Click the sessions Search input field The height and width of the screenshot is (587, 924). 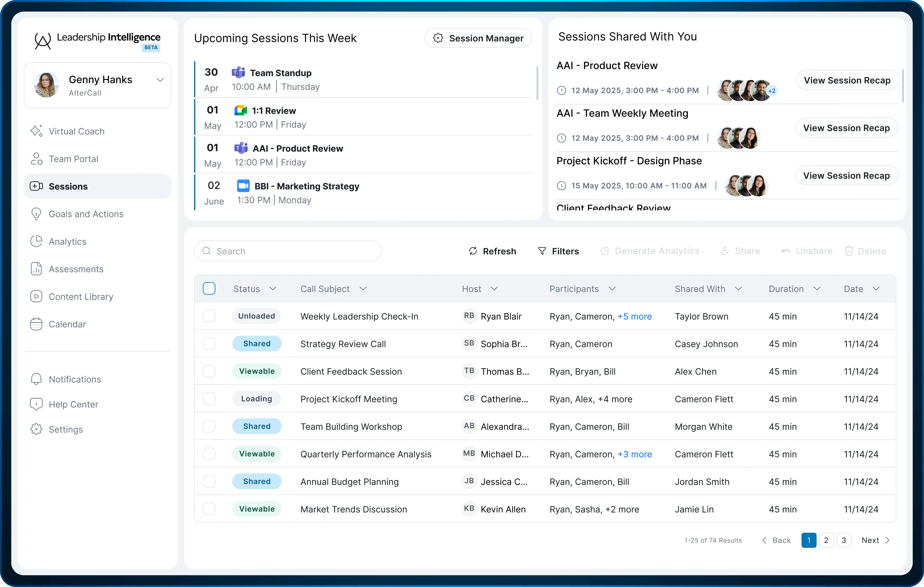[288, 251]
